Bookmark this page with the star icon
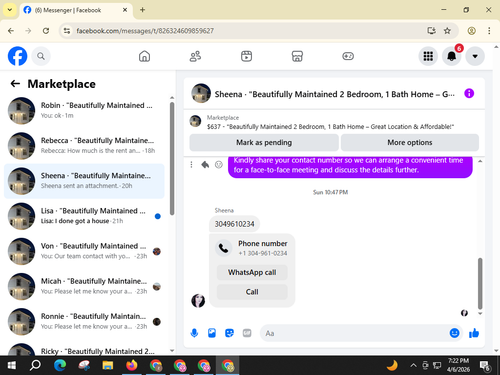The width and height of the screenshot is (500, 375). tap(447, 31)
